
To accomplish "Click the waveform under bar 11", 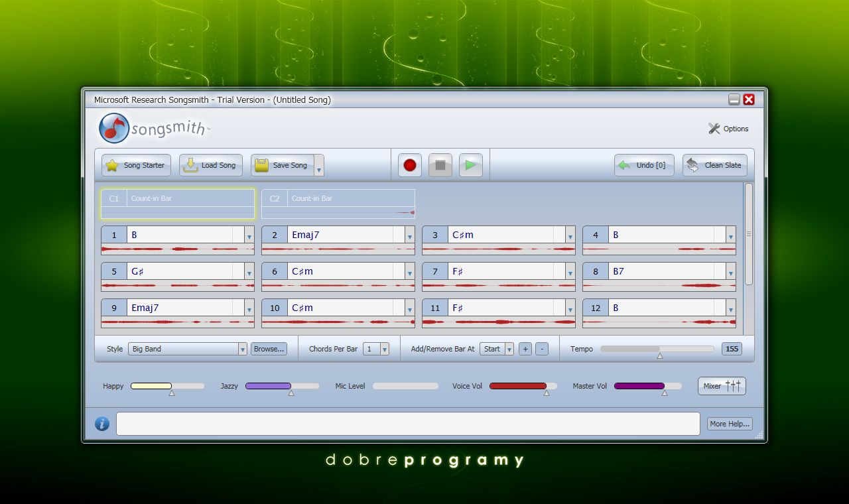I will pyautogui.click(x=499, y=322).
